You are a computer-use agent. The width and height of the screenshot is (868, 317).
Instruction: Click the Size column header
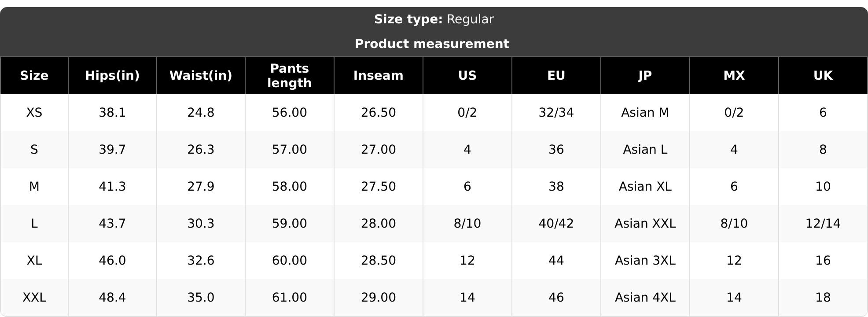pos(34,76)
